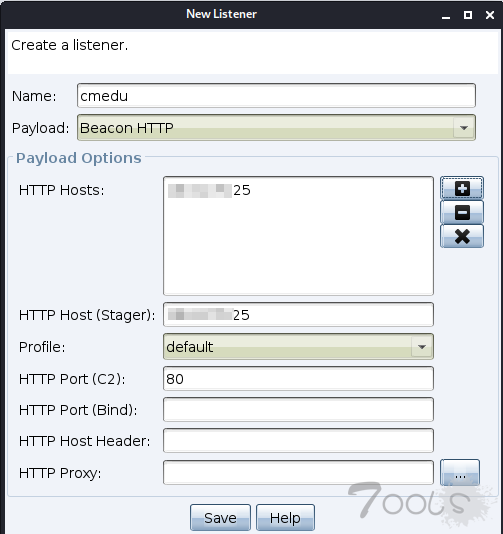
Task: Minimize the New Listener window
Action: (x=446, y=16)
